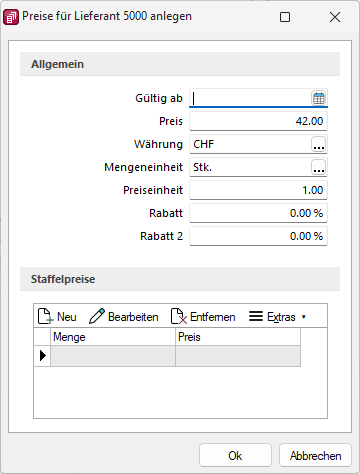Confirm with the Ok button
The width and height of the screenshot is (360, 474).
tap(235, 455)
